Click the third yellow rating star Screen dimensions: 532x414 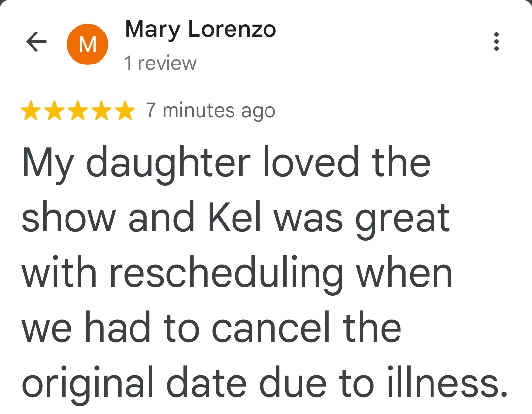point(78,111)
